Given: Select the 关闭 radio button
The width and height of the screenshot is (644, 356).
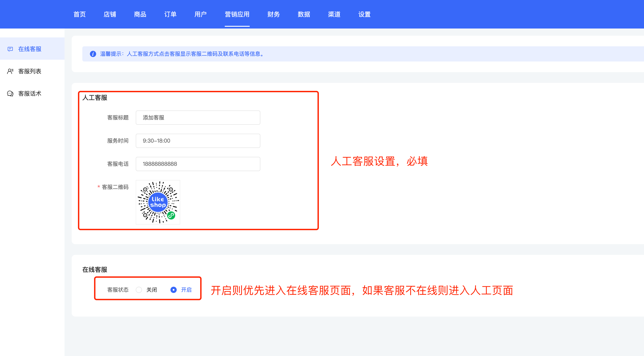Looking at the screenshot, I should 139,290.
